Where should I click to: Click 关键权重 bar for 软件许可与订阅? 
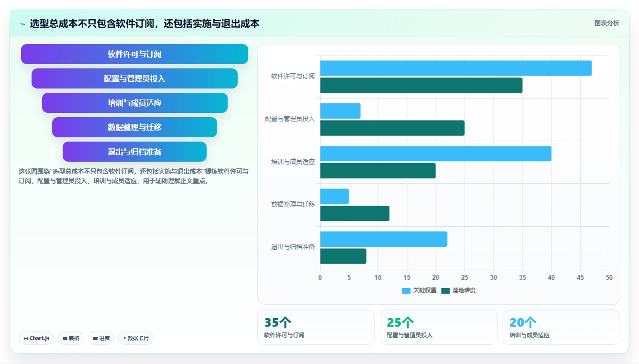click(456, 68)
